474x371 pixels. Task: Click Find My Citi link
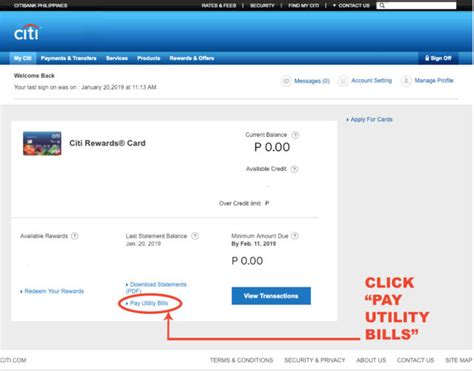point(303,5)
